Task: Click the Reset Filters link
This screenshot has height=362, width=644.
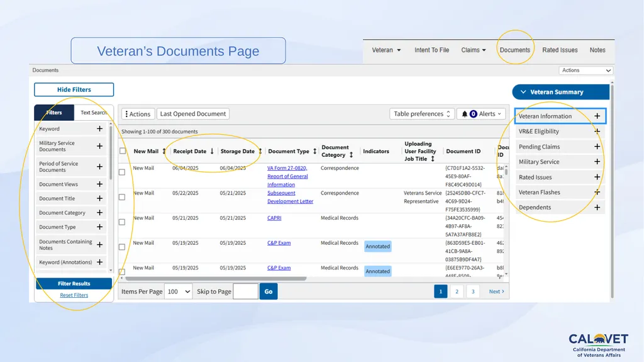Action: (74, 295)
